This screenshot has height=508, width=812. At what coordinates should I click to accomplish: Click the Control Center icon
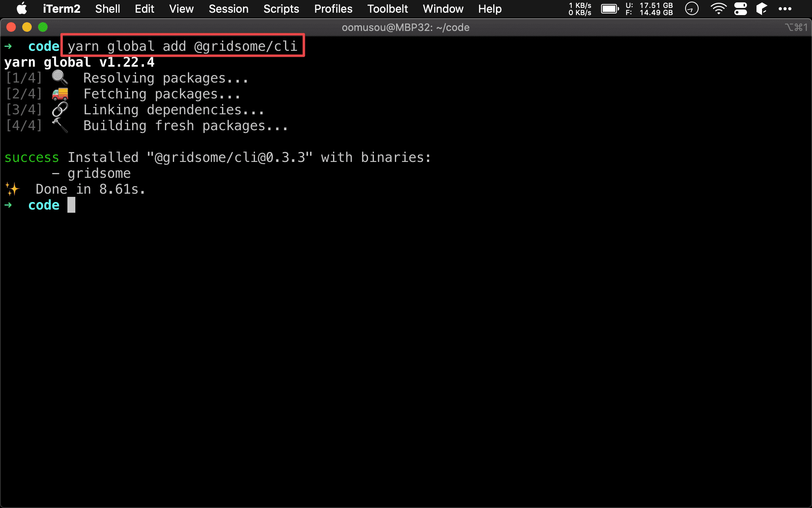click(x=740, y=8)
